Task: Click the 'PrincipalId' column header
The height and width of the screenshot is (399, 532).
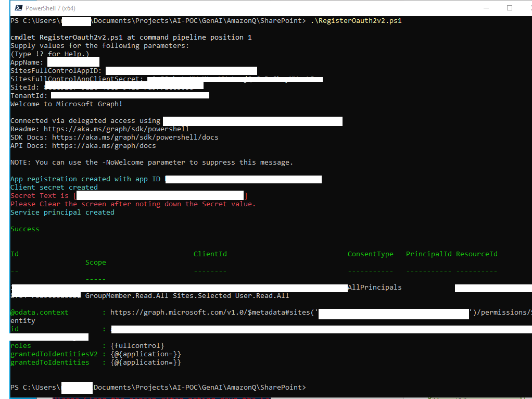Action: [428, 254]
